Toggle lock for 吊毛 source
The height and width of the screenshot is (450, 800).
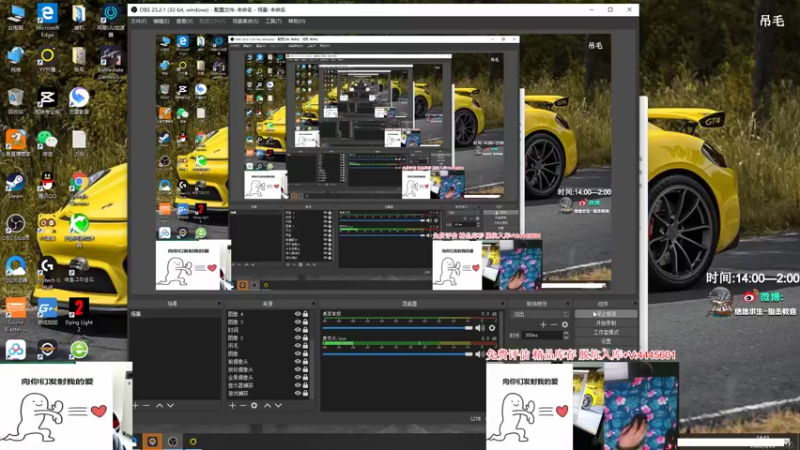coord(305,346)
